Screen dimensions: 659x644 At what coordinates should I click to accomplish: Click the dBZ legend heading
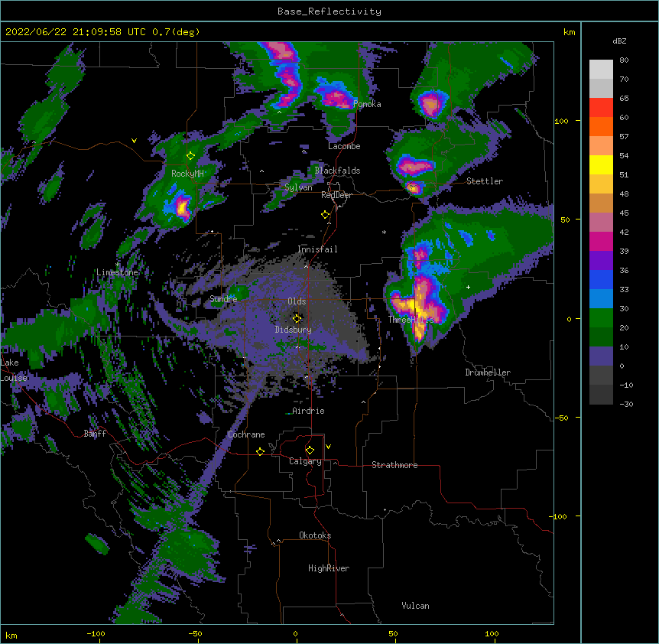click(619, 41)
